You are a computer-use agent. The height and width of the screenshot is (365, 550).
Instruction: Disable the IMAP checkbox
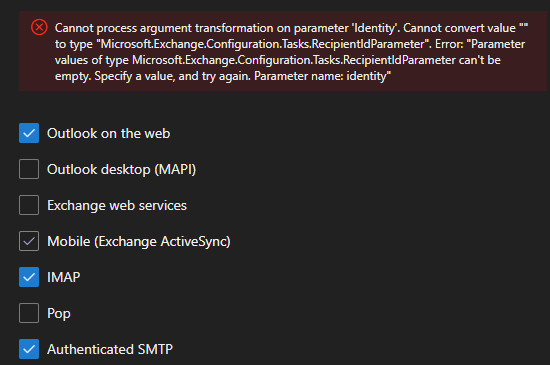[29, 277]
